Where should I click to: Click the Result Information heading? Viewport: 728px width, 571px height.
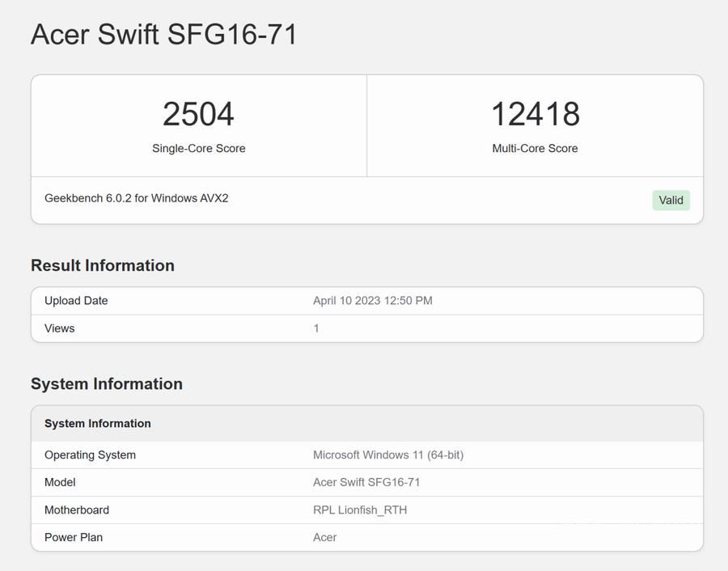click(x=103, y=265)
